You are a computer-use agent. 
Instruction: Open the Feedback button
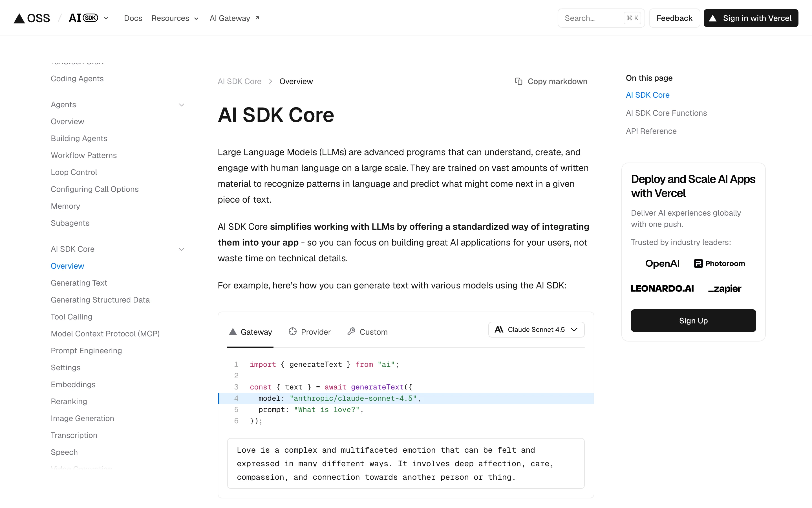[x=674, y=18]
